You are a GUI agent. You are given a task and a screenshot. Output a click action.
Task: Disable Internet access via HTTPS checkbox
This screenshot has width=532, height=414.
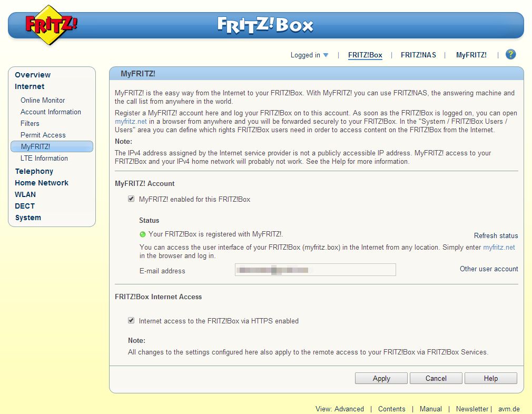click(131, 320)
